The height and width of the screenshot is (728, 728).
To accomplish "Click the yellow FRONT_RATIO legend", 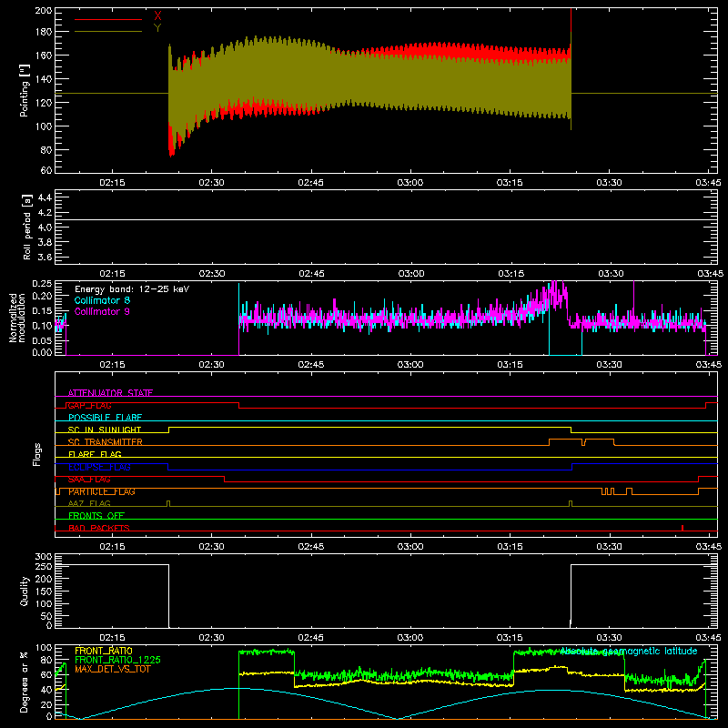I will pos(104,651).
